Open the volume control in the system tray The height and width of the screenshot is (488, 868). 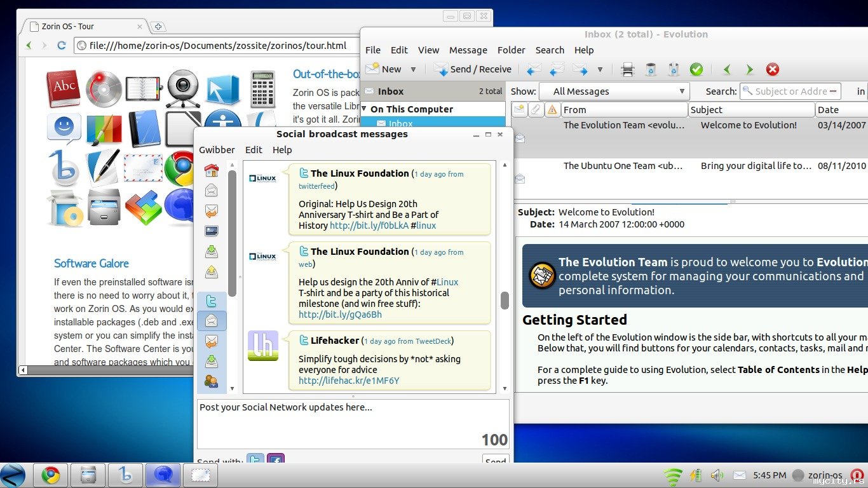click(x=717, y=475)
